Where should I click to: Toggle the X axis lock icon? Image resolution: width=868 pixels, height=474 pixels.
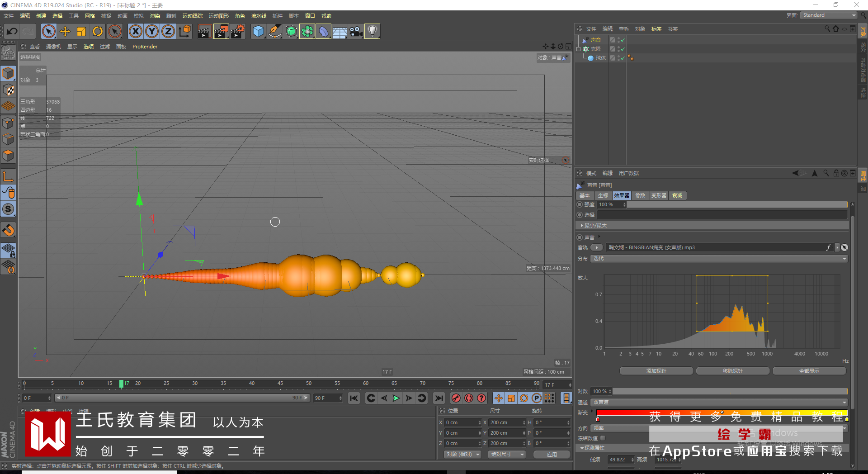point(136,31)
